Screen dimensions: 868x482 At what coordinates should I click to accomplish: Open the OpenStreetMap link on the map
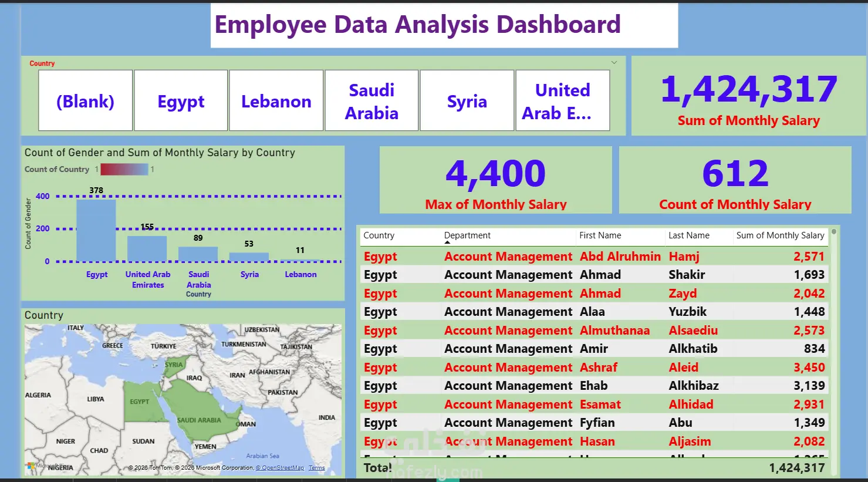[x=280, y=468]
